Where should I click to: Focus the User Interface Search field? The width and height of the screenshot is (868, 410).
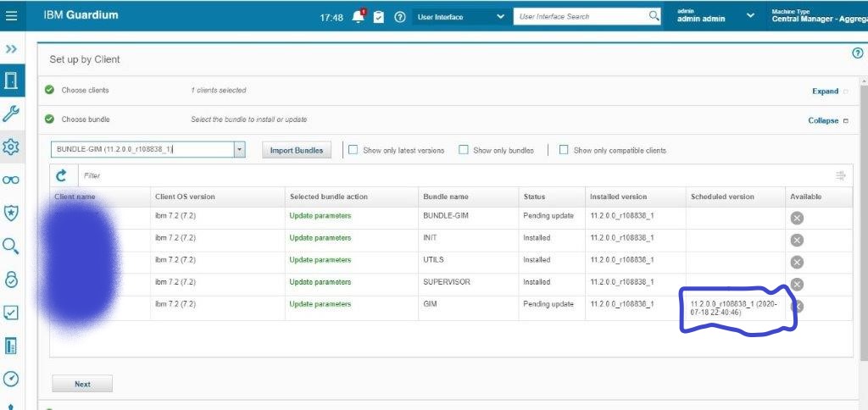[x=581, y=17]
